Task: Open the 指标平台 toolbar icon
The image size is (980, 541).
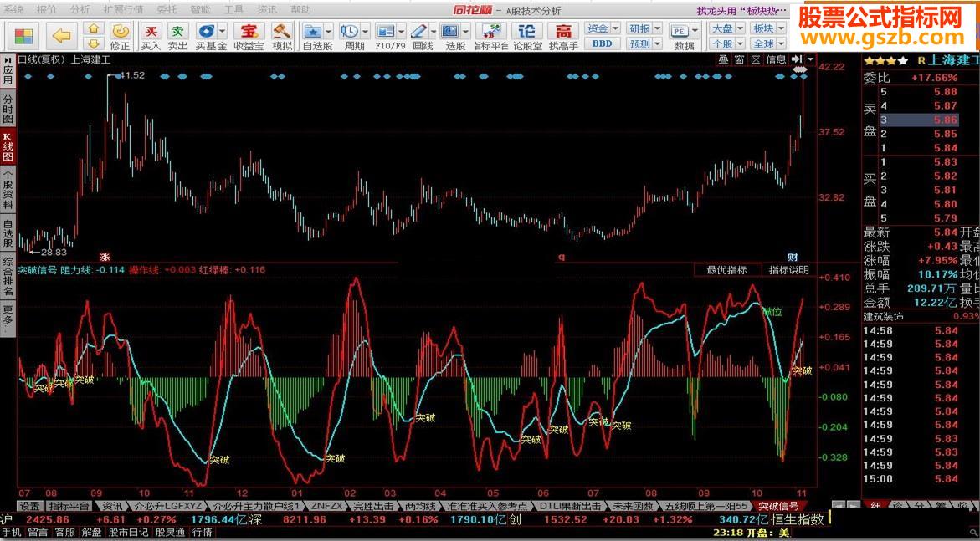Action: coord(490,36)
